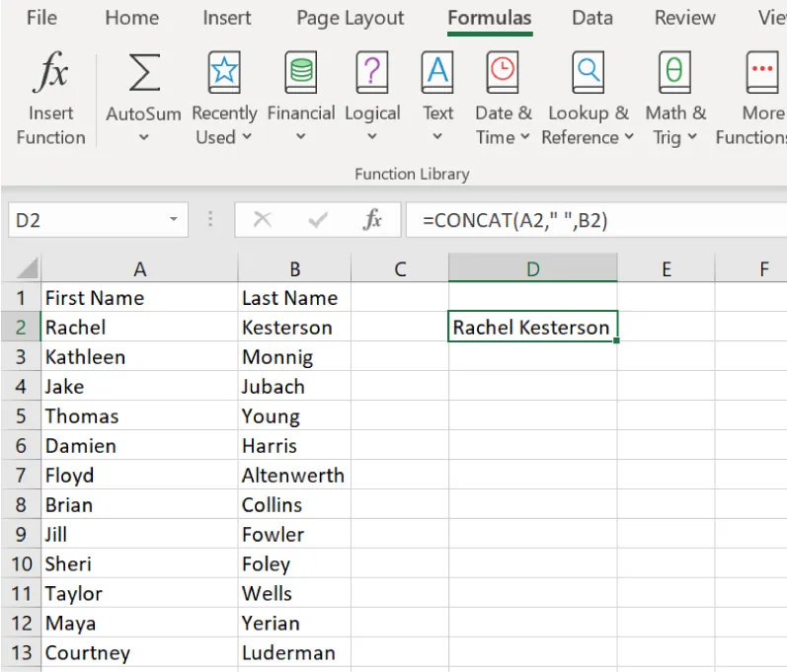Click the formula bar fx button
This screenshot has height=672, width=787.
372,220
